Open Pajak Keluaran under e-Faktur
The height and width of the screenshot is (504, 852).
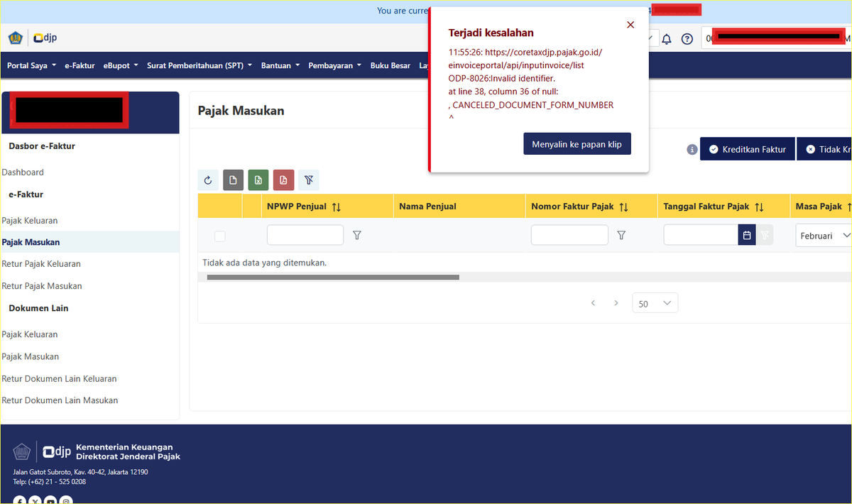tap(30, 221)
